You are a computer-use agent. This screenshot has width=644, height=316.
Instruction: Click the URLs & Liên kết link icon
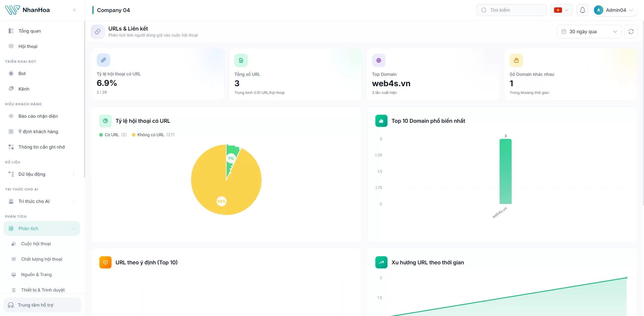click(98, 32)
